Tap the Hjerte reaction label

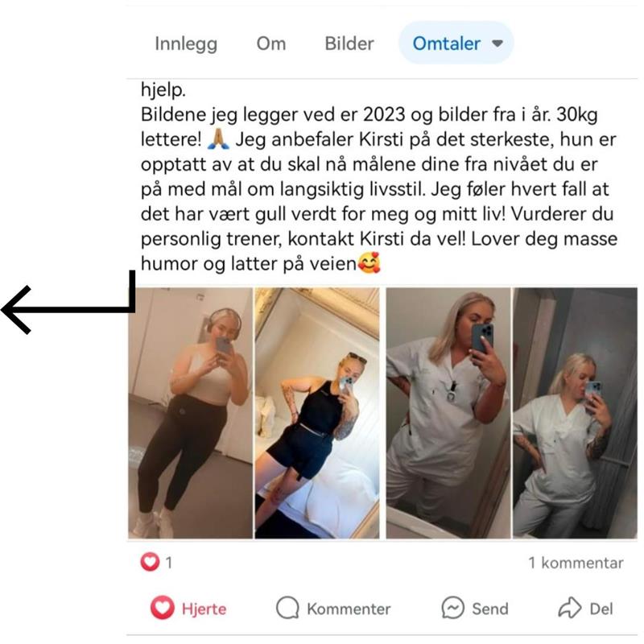point(204,609)
